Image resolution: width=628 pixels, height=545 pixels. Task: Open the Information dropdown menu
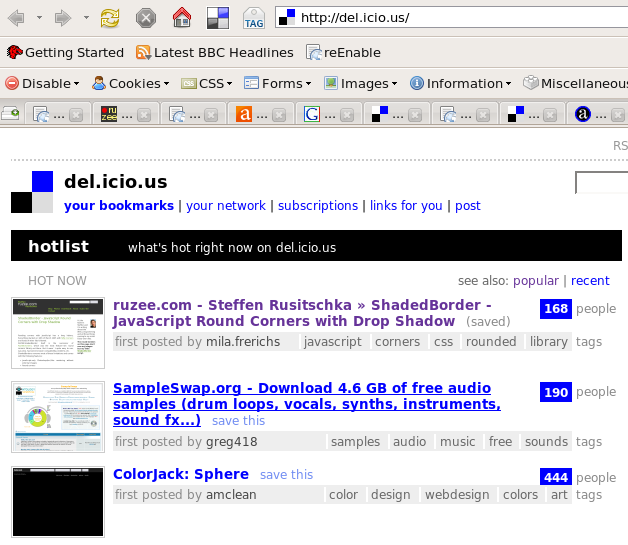461,83
